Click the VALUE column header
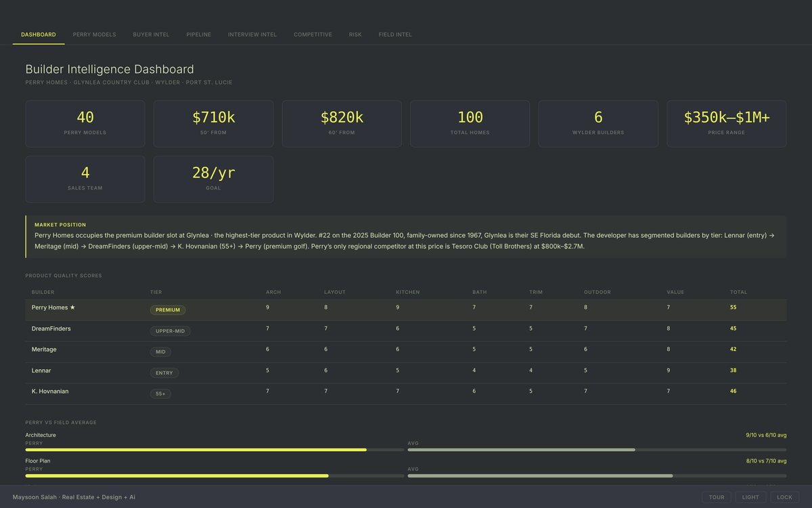This screenshot has height=508, width=812. pos(675,293)
